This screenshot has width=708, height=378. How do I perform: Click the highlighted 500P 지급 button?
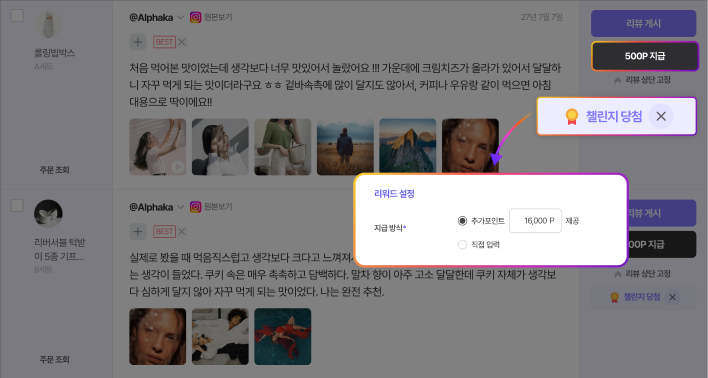pos(645,56)
